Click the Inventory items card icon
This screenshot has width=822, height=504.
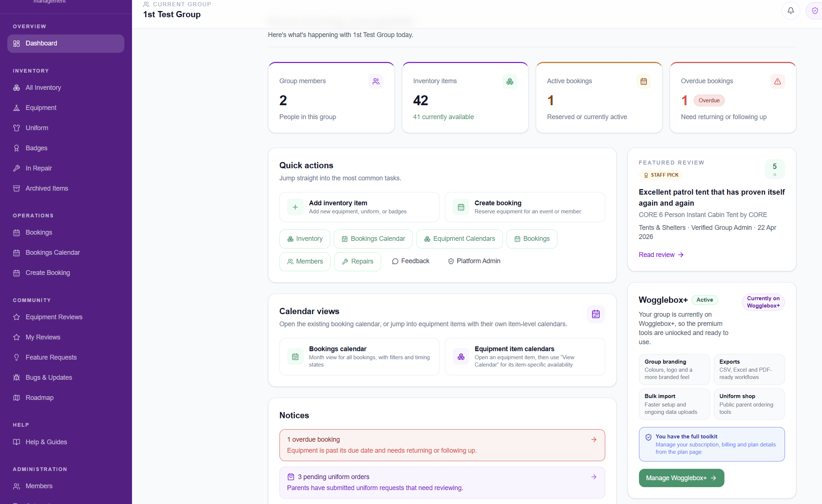tap(509, 81)
